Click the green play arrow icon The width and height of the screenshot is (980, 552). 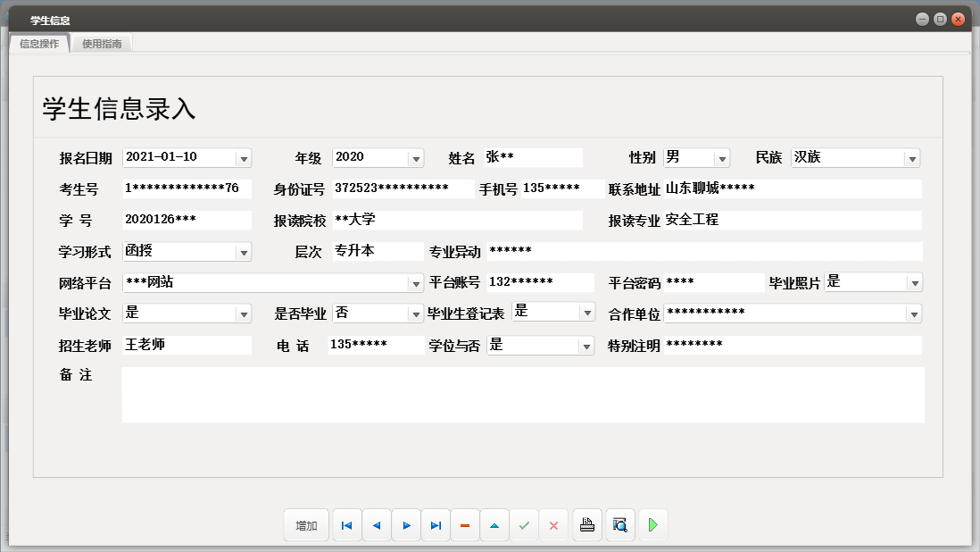[653, 525]
